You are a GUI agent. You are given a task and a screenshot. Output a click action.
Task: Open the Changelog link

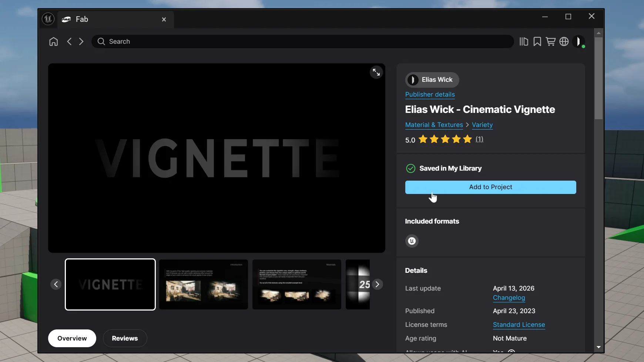[509, 298]
